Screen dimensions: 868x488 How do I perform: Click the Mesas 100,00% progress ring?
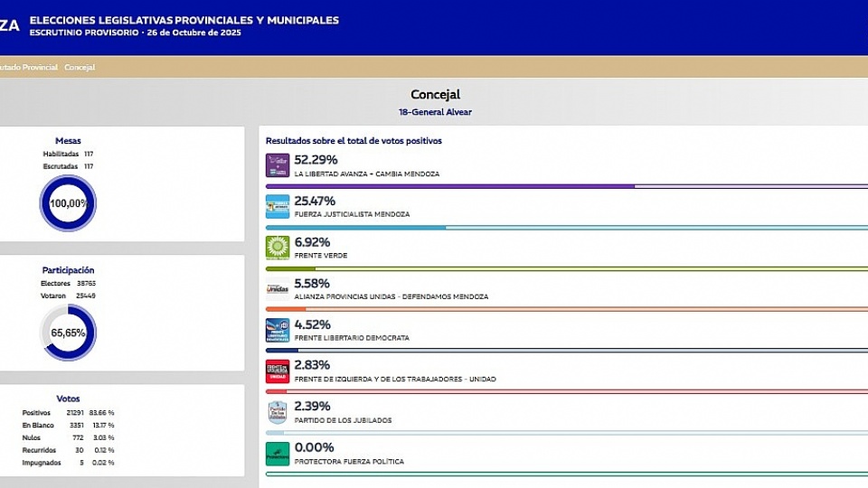coord(67,203)
